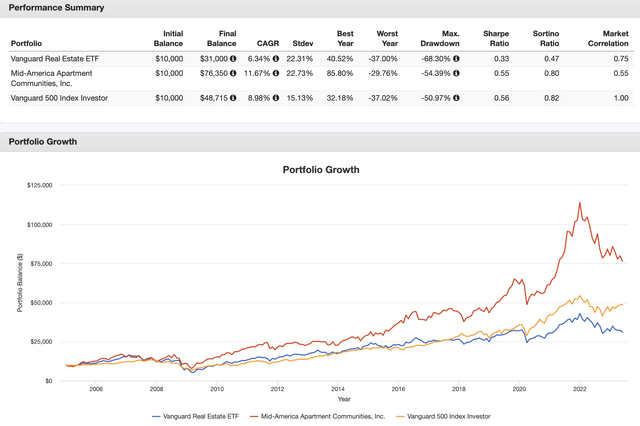Click the 0.33 Sharpe ratio value
The image size is (640, 426).
(x=502, y=59)
